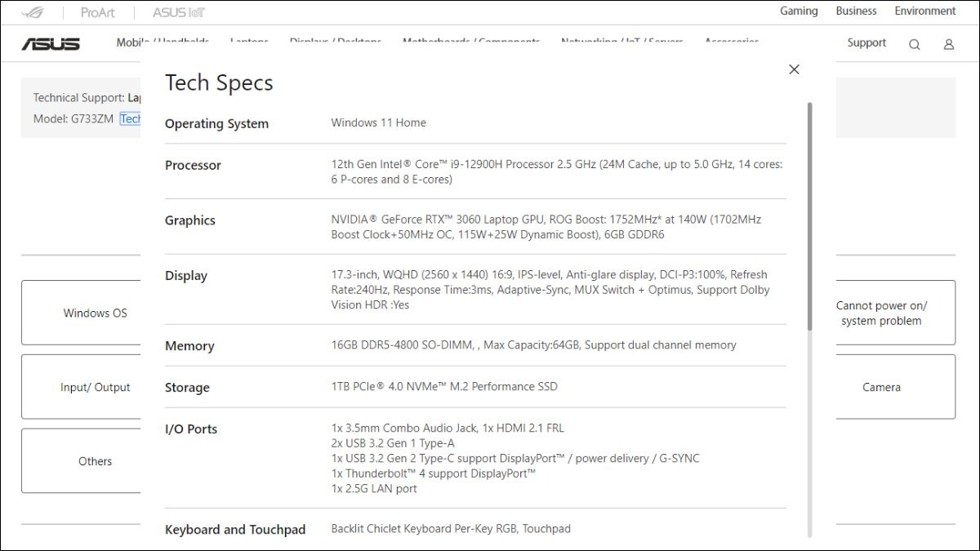Open the user account icon
980x551 pixels.
(x=949, y=44)
